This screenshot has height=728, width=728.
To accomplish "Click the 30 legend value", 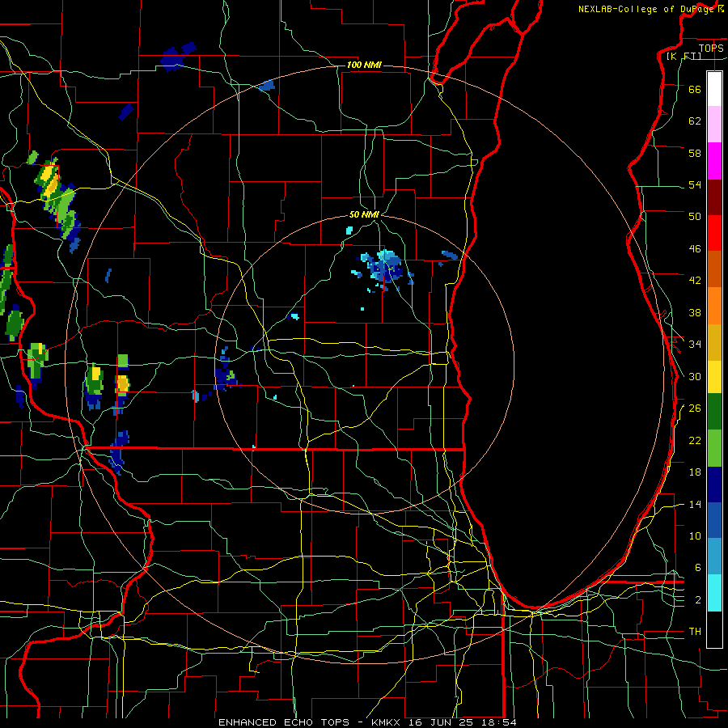I will pyautogui.click(x=695, y=376).
